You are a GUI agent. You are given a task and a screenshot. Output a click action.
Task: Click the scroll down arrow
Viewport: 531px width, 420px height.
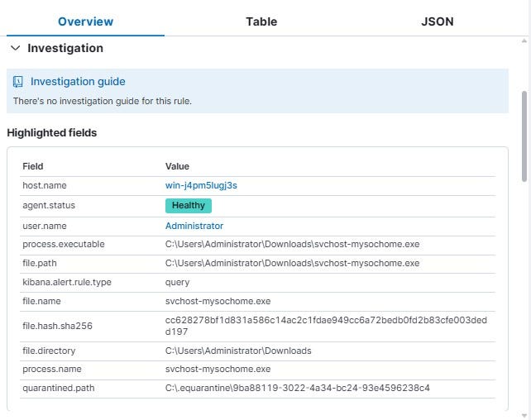point(524,416)
